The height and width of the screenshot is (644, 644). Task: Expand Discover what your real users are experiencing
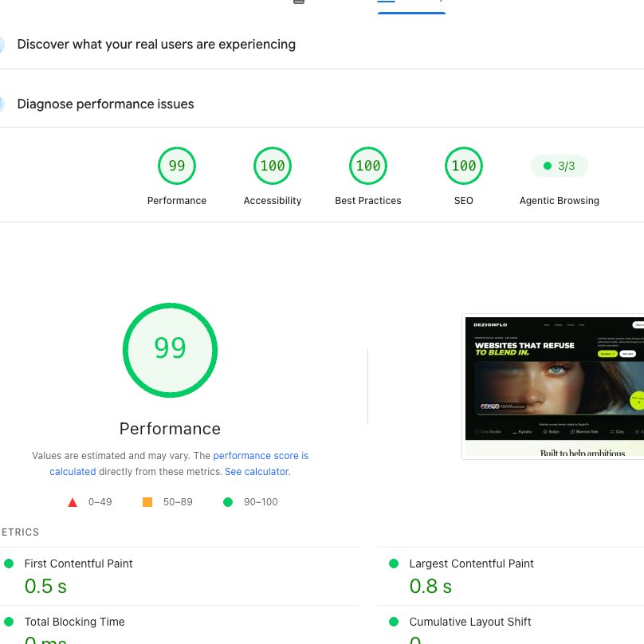(156, 45)
